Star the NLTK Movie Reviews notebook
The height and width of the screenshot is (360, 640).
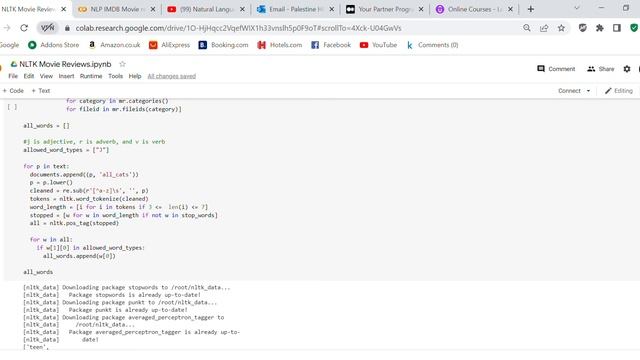point(122,64)
